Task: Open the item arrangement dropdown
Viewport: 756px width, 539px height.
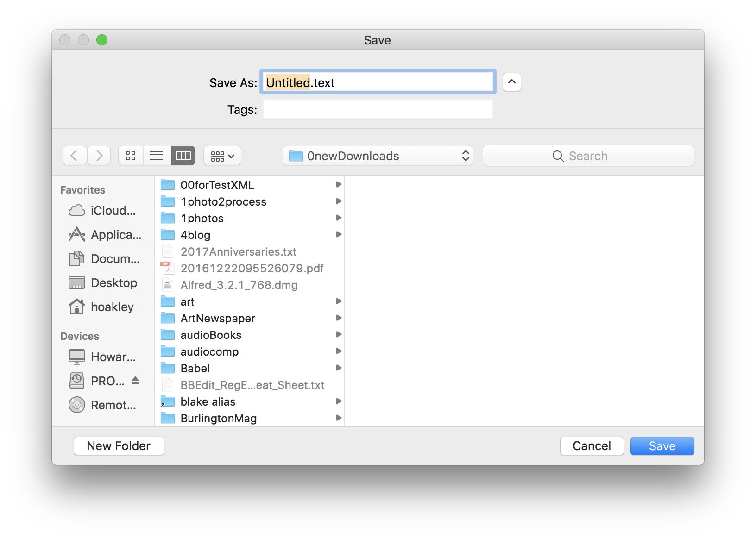Action: click(222, 156)
